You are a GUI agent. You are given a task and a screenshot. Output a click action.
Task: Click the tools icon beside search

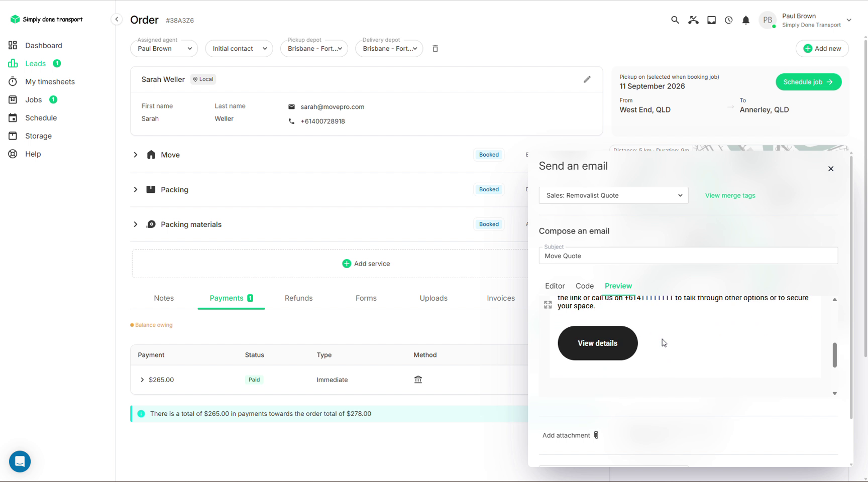pyautogui.click(x=693, y=20)
